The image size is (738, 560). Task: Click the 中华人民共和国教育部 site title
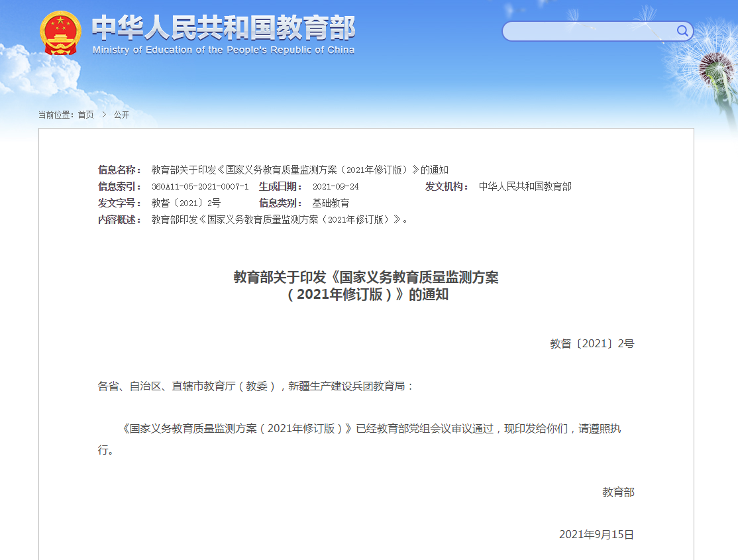223,27
